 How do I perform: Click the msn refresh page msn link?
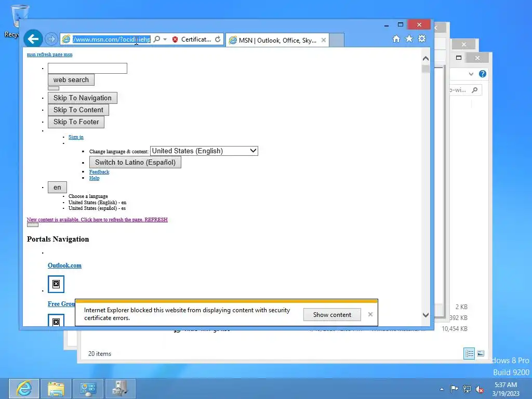tap(49, 54)
